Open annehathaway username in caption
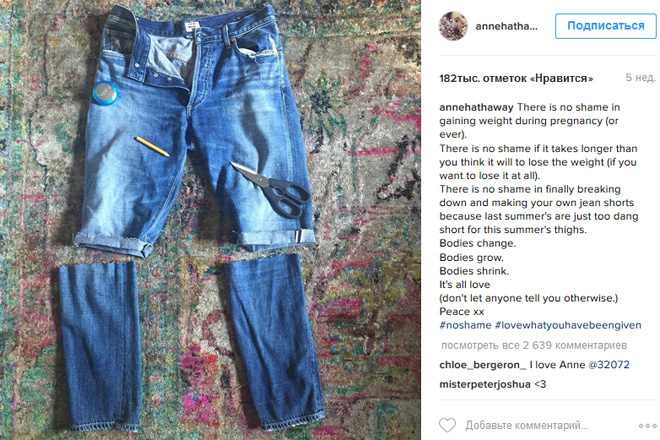The height and width of the screenshot is (440, 660). point(476,107)
